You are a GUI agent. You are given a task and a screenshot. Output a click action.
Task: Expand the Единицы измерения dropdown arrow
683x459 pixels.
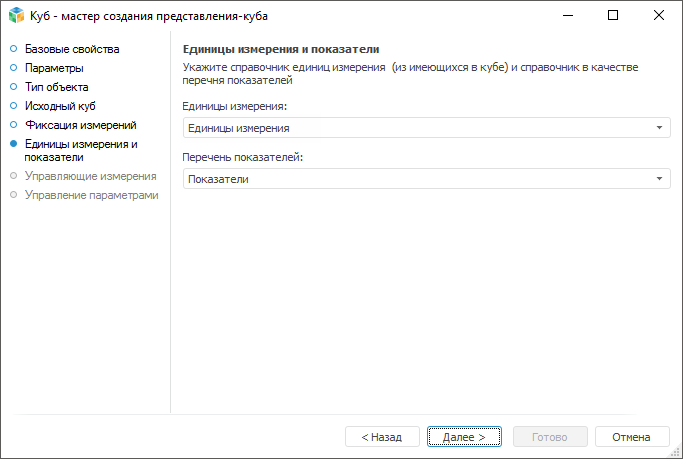660,128
